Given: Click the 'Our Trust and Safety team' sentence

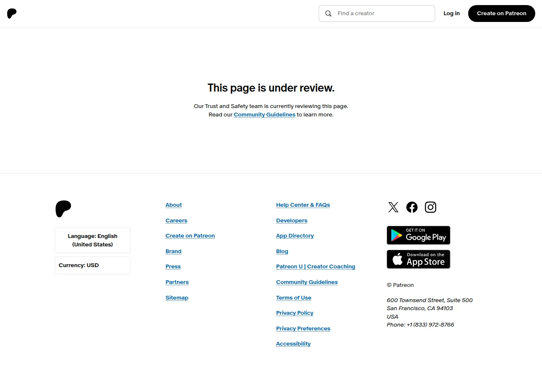Looking at the screenshot, I should (271, 106).
